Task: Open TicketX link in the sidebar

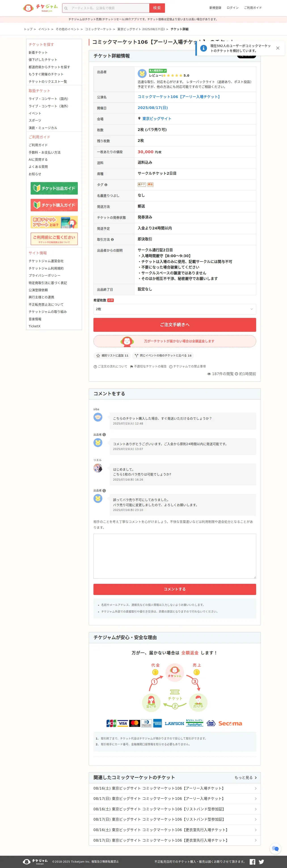Action: (x=34, y=326)
